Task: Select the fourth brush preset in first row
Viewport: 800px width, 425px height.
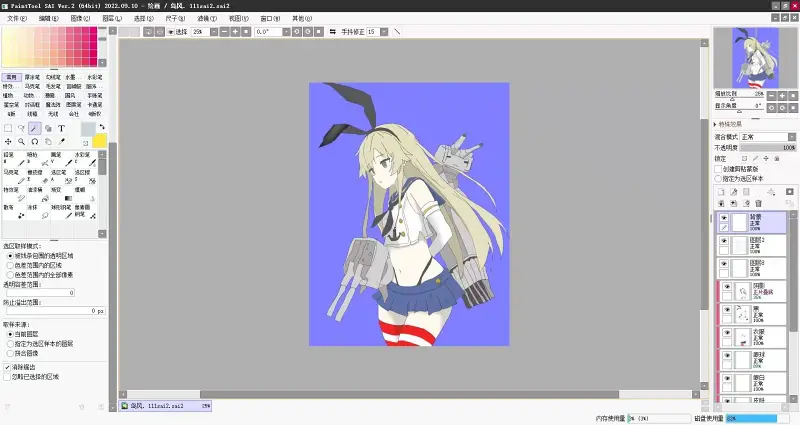Action: click(85, 159)
